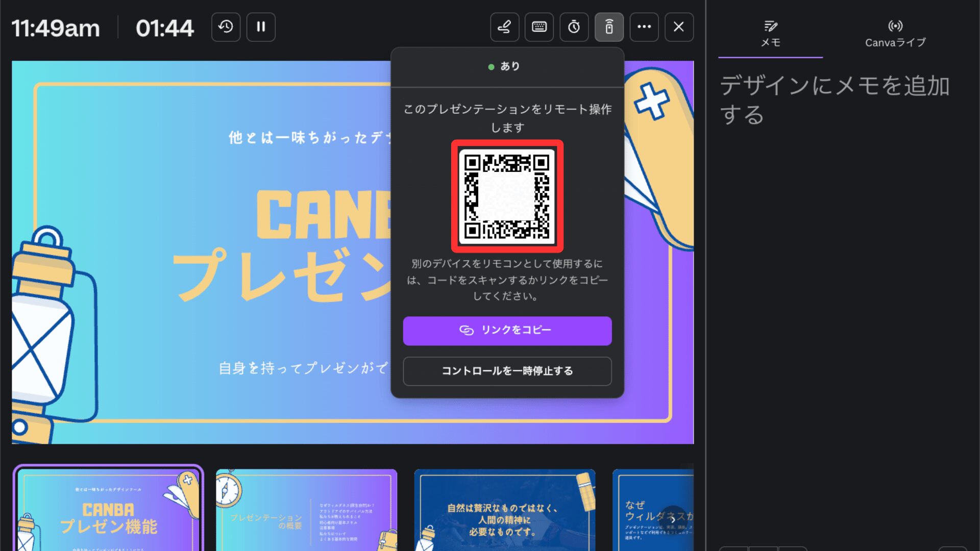
Task: Select the CANBA プレゼン機能 slide thumbnail
Action: coord(108,509)
